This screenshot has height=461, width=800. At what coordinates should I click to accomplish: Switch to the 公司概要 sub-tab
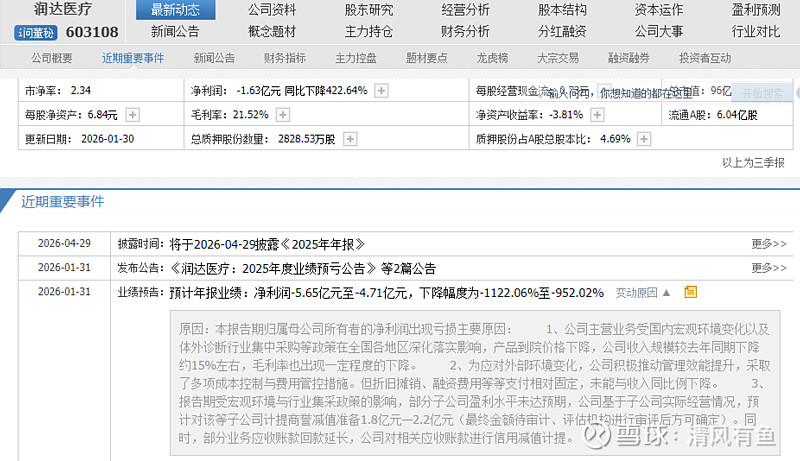tap(52, 58)
